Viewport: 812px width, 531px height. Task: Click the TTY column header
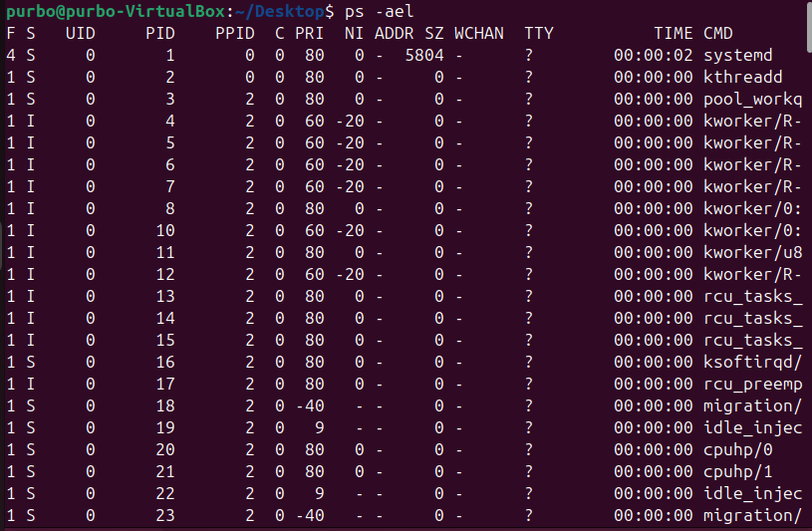tap(539, 33)
